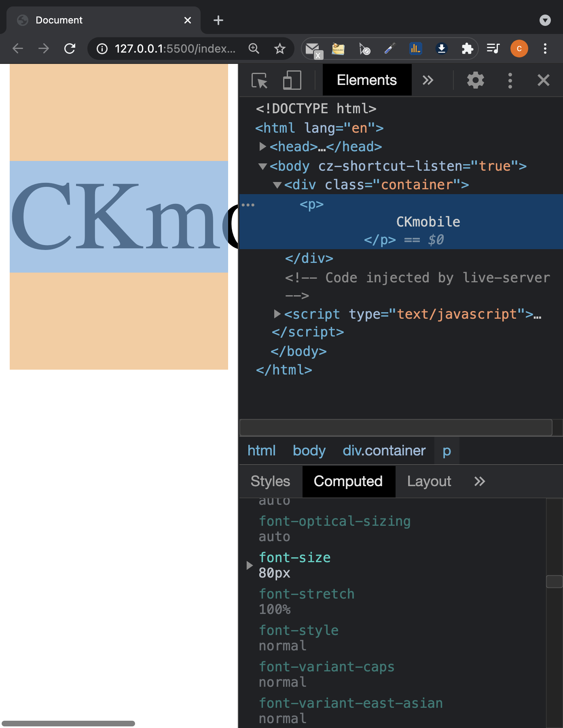Screen dimensions: 563x728
Task: Show more DevTools panels chevron
Action: click(x=428, y=80)
